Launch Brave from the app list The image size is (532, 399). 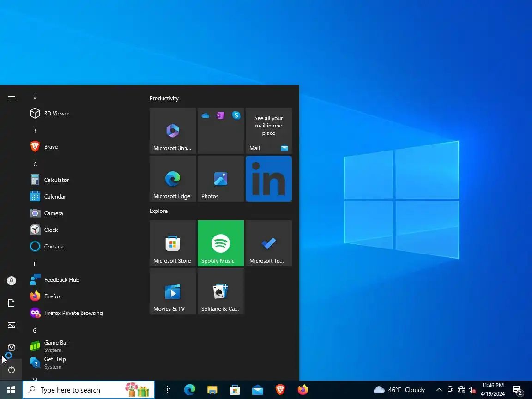click(x=81, y=146)
